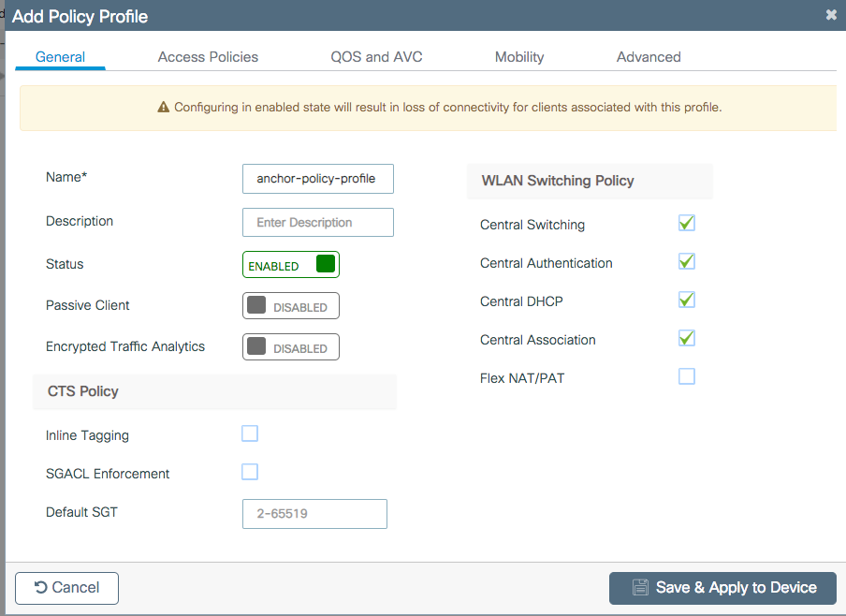This screenshot has height=616, width=846.
Task: Check the Flex NAT/PAT checkbox
Action: [687, 377]
